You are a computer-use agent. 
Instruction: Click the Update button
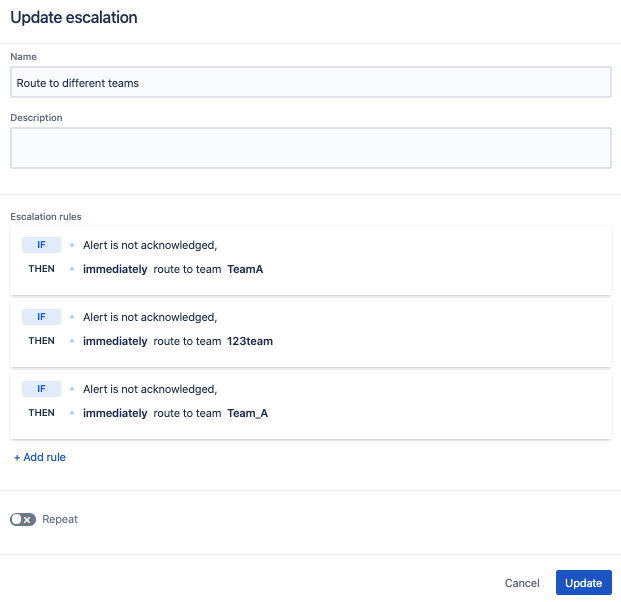click(583, 583)
